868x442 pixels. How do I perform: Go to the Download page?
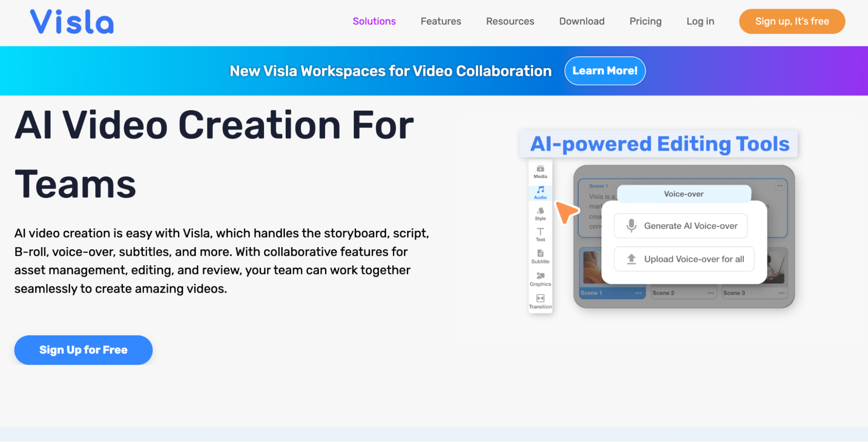(582, 21)
